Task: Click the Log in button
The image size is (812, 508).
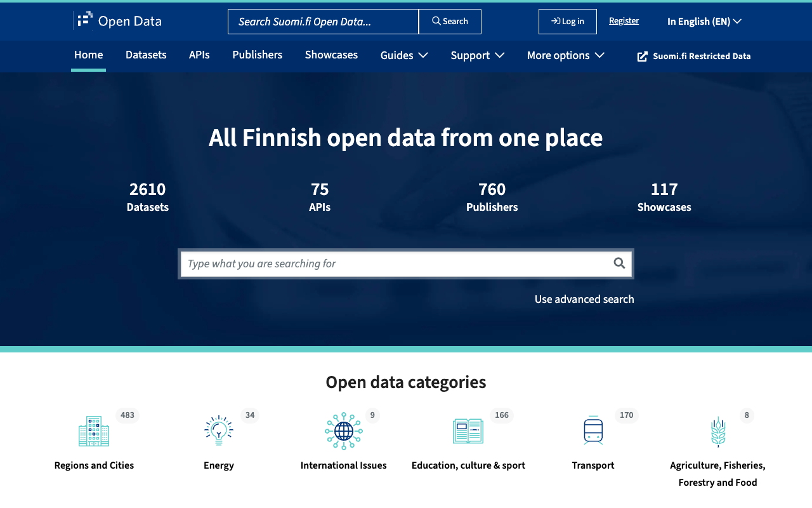Action: (568, 22)
